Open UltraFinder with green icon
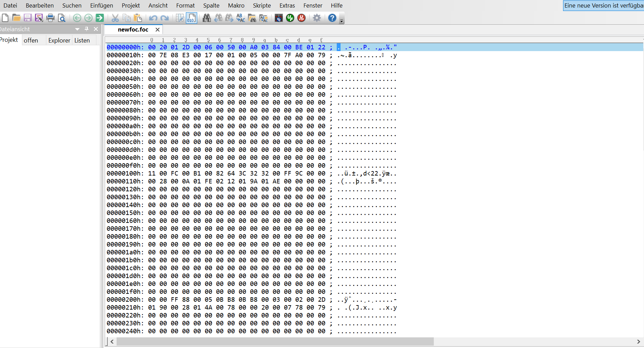644x348 pixels. (290, 18)
